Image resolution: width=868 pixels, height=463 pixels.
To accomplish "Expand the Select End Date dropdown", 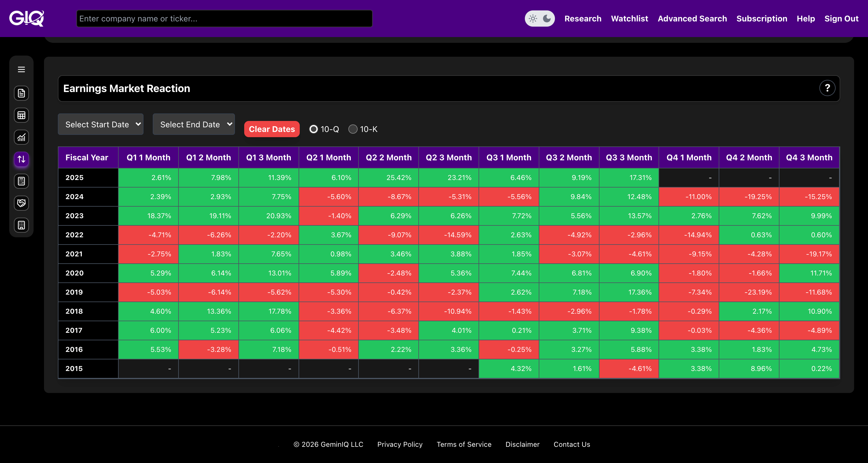I will 194,124.
